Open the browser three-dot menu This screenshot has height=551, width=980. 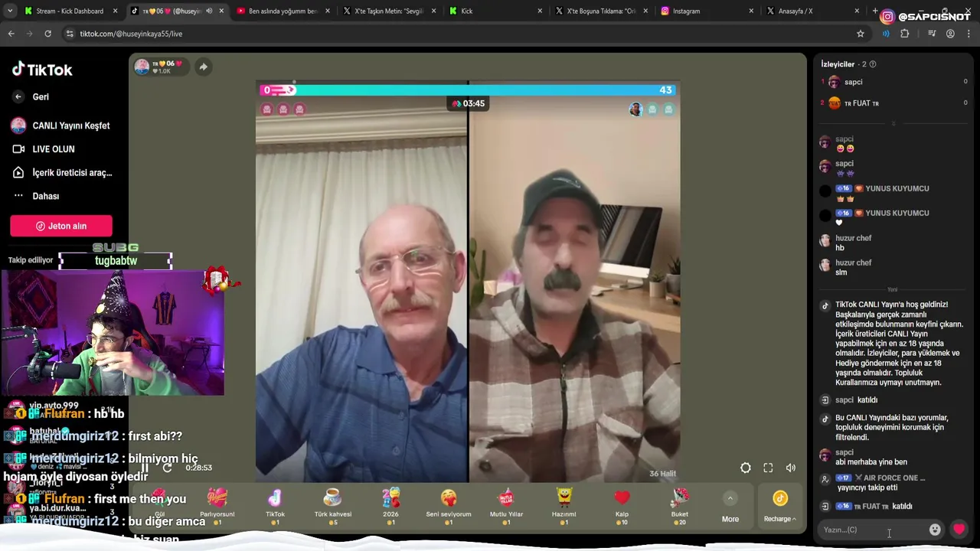pos(969,34)
